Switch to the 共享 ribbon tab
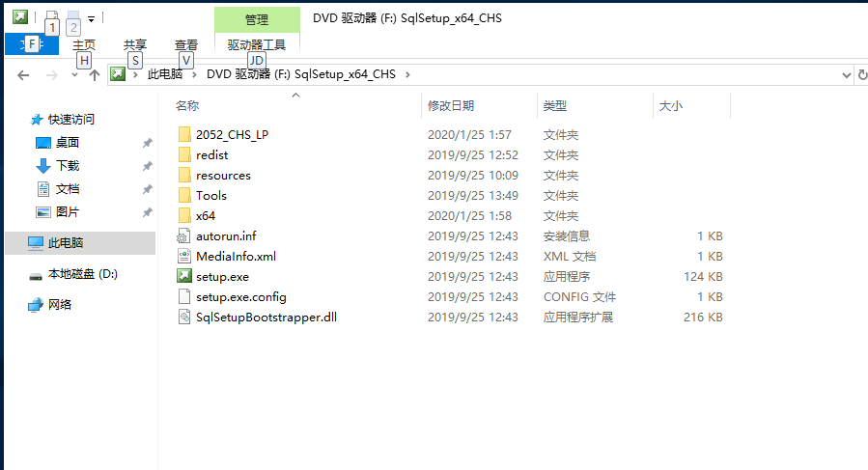Viewport: 868px width, 470px height. coord(135,44)
